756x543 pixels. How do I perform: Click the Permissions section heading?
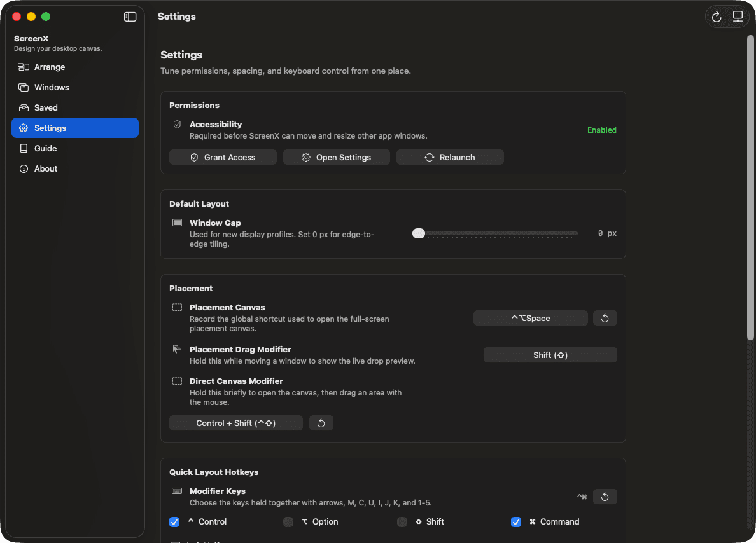(x=194, y=105)
